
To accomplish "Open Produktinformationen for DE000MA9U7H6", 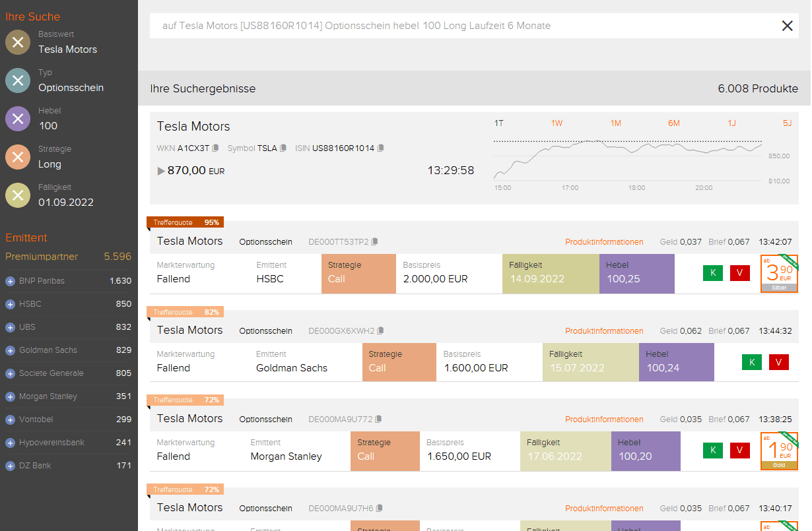I will [604, 509].
